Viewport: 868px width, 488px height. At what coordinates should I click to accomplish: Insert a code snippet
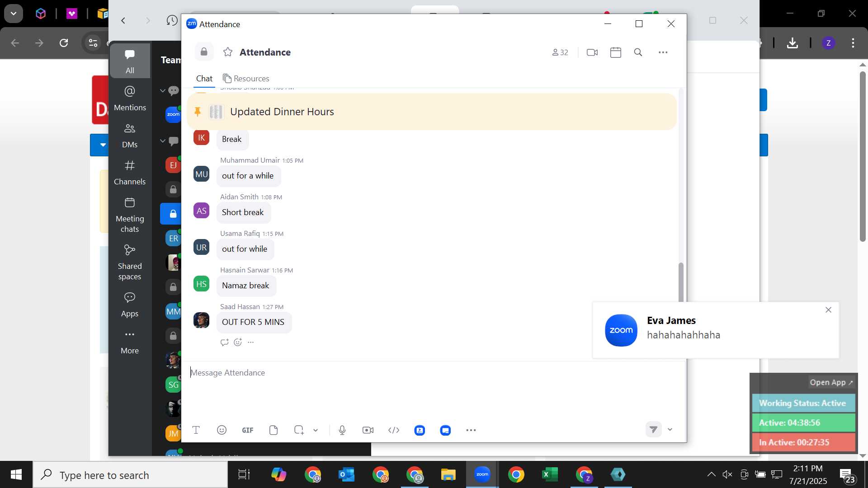coord(394,430)
